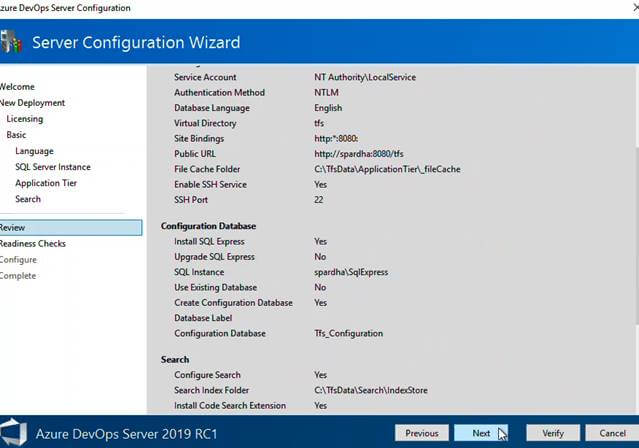Click the Install Code Search Extension label
This screenshot has height=448, width=639.
[230, 406]
